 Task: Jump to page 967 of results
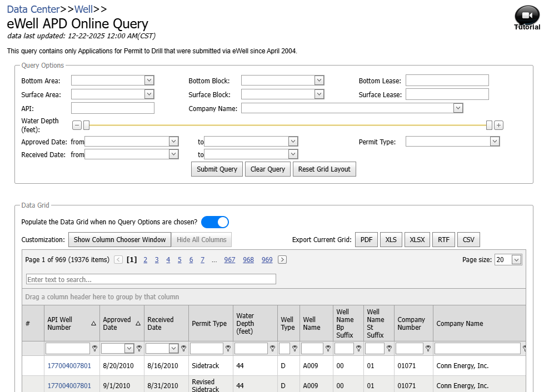point(229,260)
